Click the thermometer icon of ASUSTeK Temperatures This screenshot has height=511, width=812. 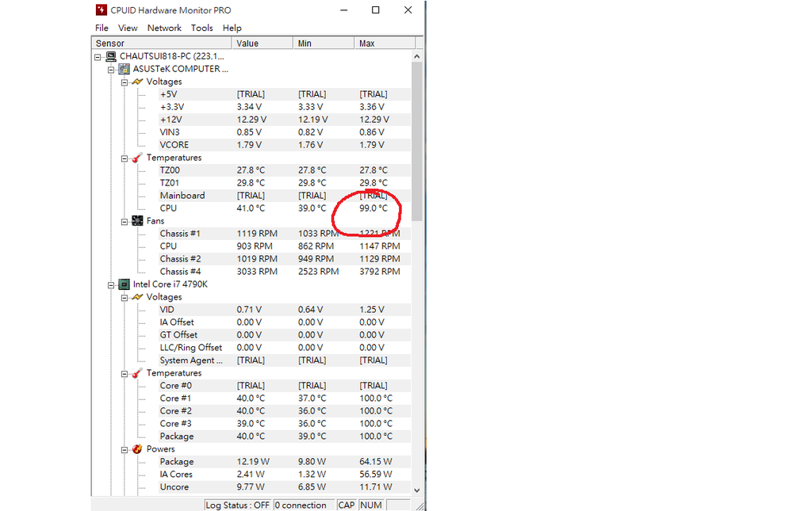137,158
